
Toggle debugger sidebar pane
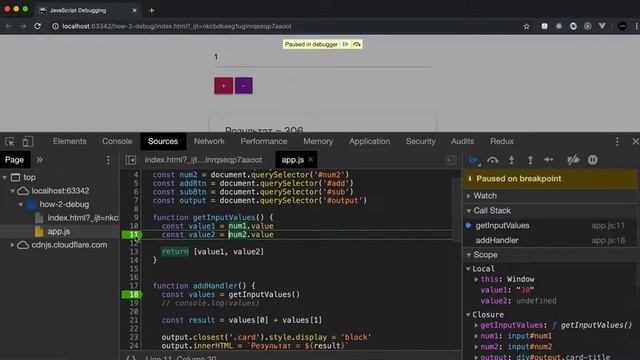click(x=451, y=160)
